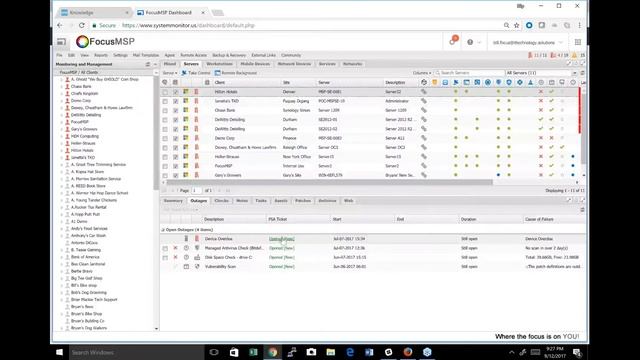The image size is (640, 360).
Task: Tick the first checkbox in Chase Bank row
Action: point(165,111)
